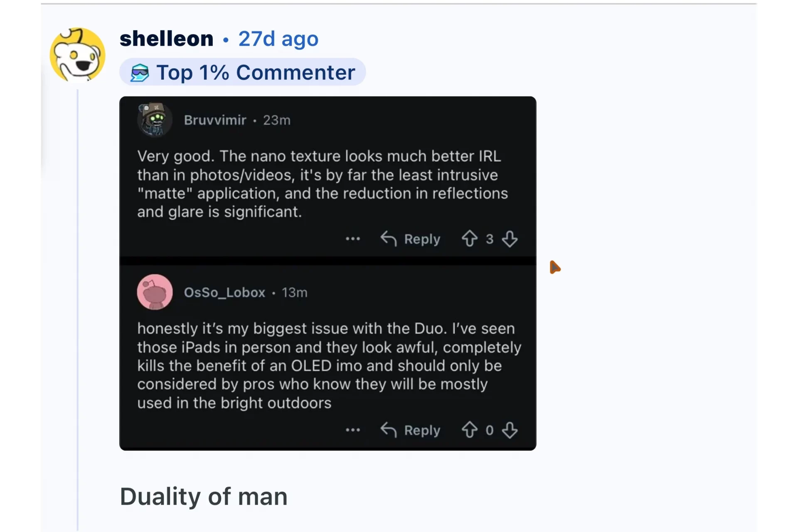Open the Bruvvimir username
Viewport: 798px width, 532px height.
(x=215, y=120)
